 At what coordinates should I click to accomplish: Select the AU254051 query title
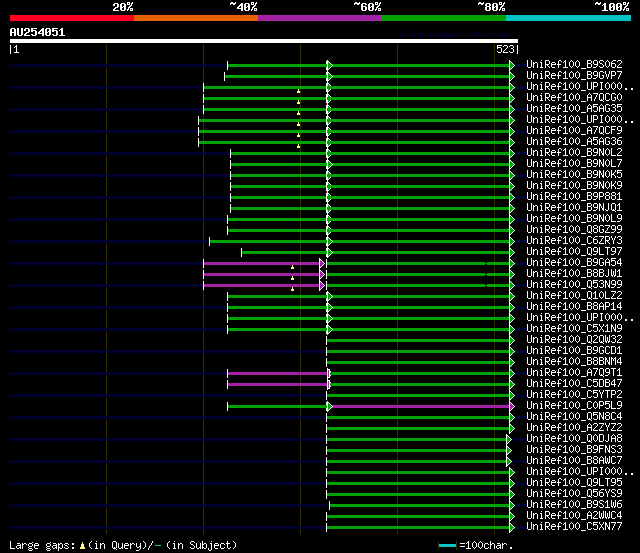[37, 32]
